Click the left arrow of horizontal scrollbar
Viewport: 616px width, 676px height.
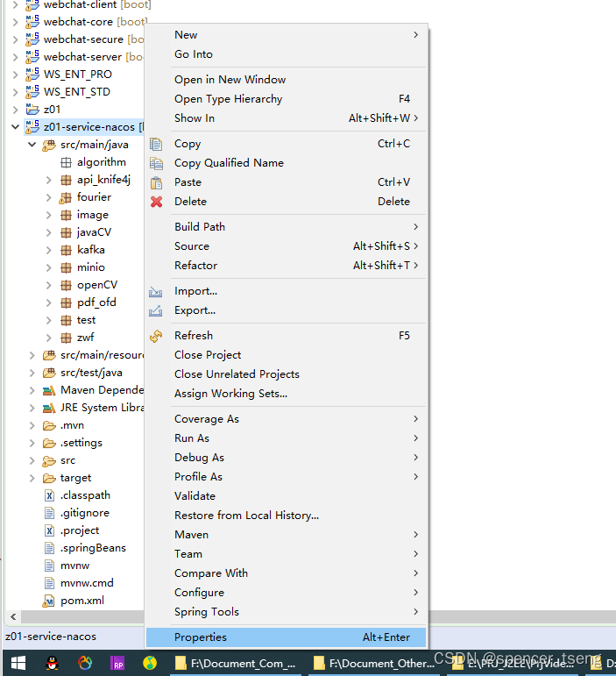pos(13,617)
